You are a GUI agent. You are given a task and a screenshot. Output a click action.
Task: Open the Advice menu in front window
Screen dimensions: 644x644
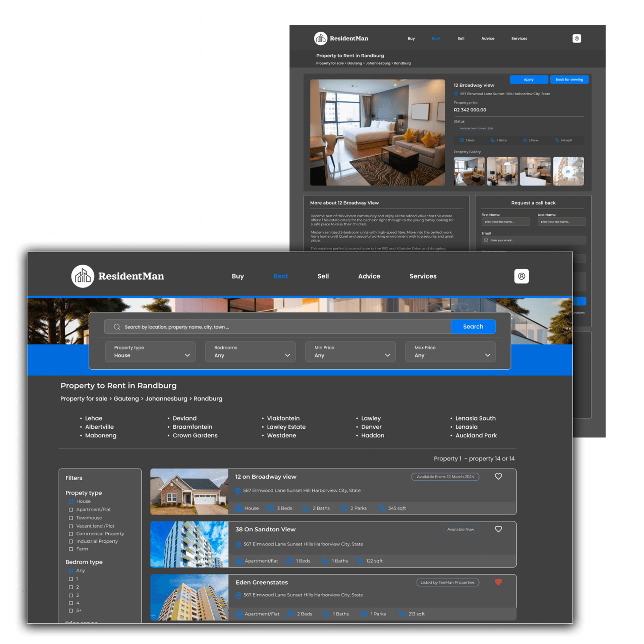click(x=369, y=276)
